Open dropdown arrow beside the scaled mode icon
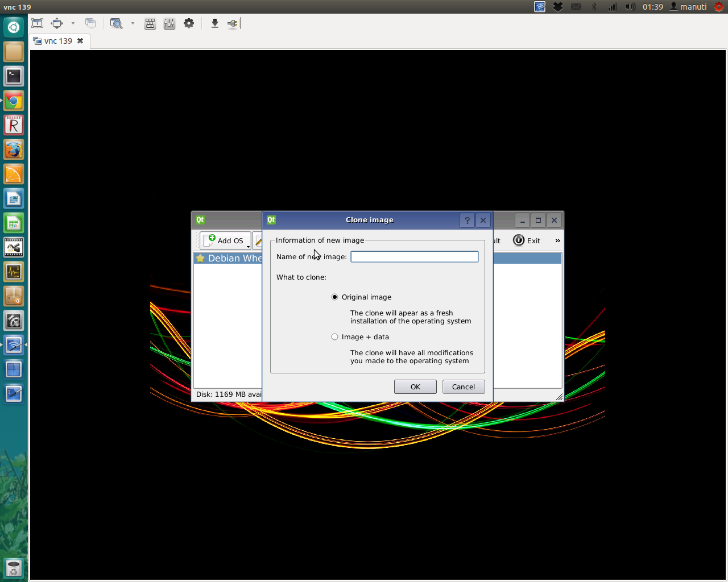This screenshot has height=582, width=728. [133, 23]
